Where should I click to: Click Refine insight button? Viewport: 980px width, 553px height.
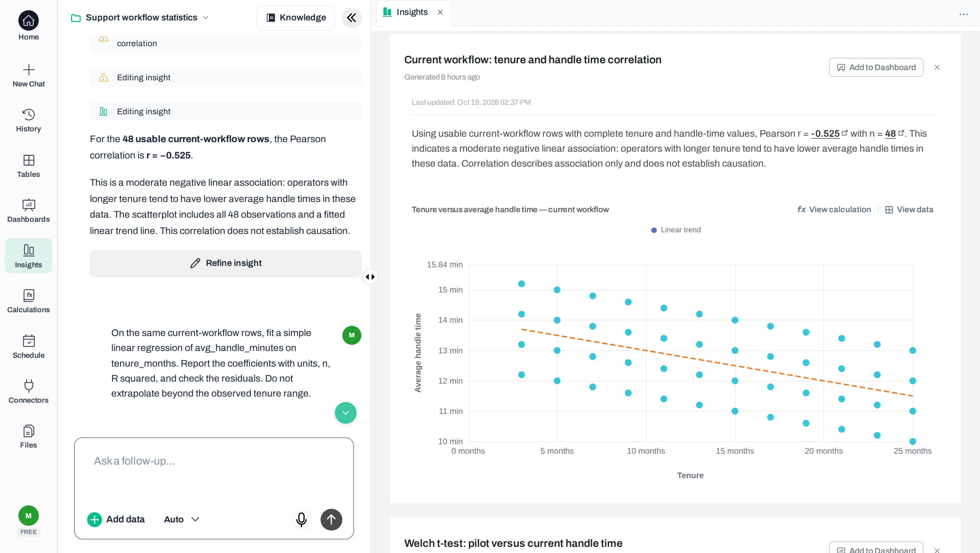point(226,263)
